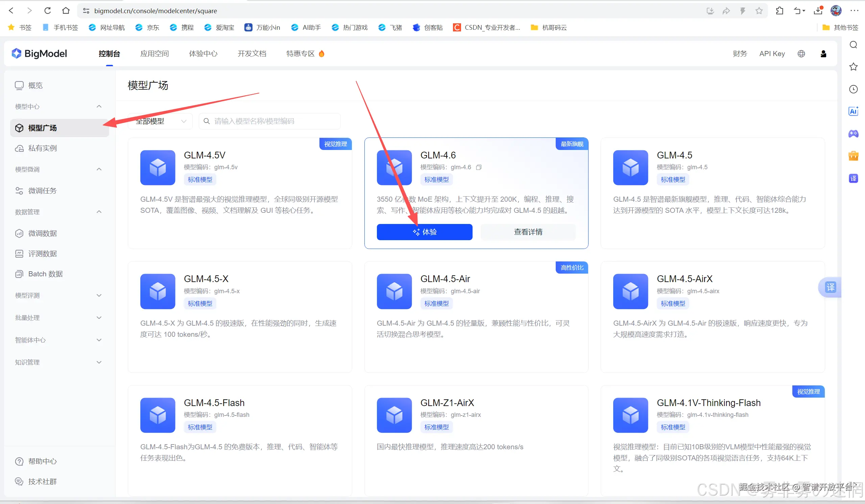Screen dimensions: 865x504
Task: Click the blue 体验 button for GLM-4.6
Action: 424,232
